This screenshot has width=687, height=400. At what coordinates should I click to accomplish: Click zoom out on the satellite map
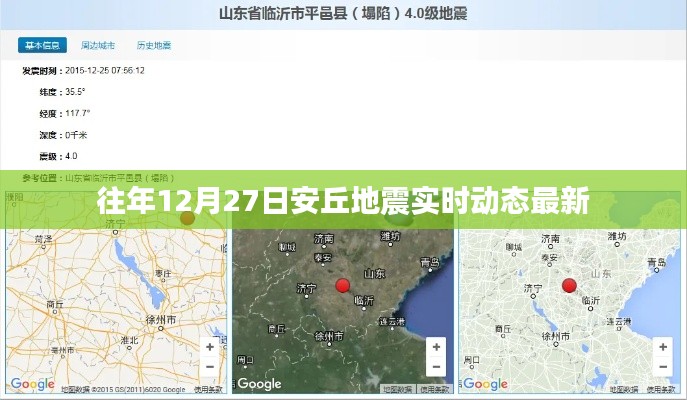[x=435, y=367]
